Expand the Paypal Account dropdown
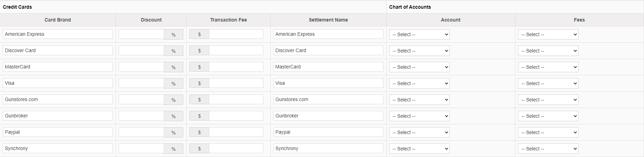This screenshot has height=157, width=644. (x=419, y=132)
